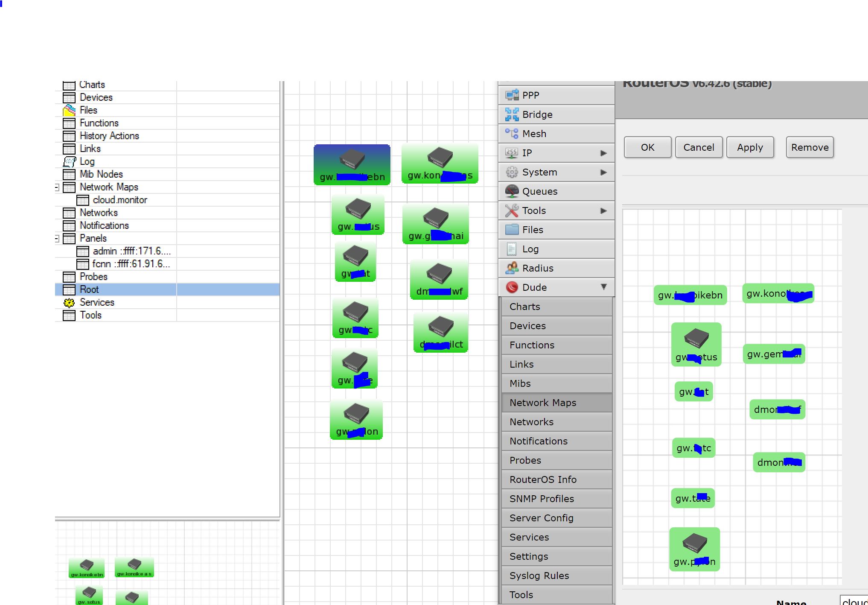Collapse the Network Maps node in Dude tree
Image resolution: width=868 pixels, height=605 pixels.
coord(57,187)
